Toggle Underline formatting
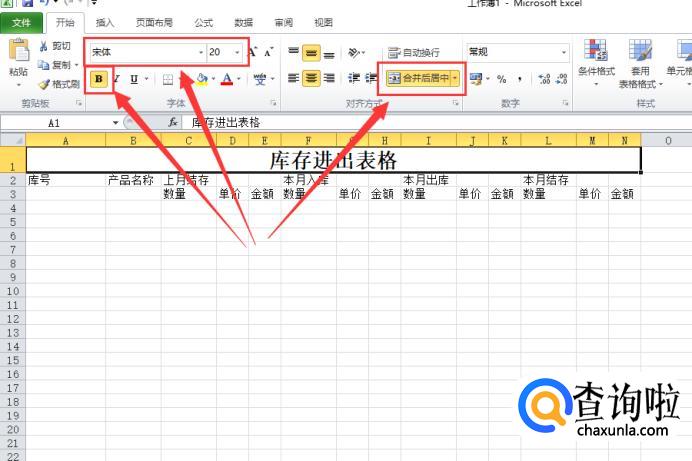 [x=134, y=79]
